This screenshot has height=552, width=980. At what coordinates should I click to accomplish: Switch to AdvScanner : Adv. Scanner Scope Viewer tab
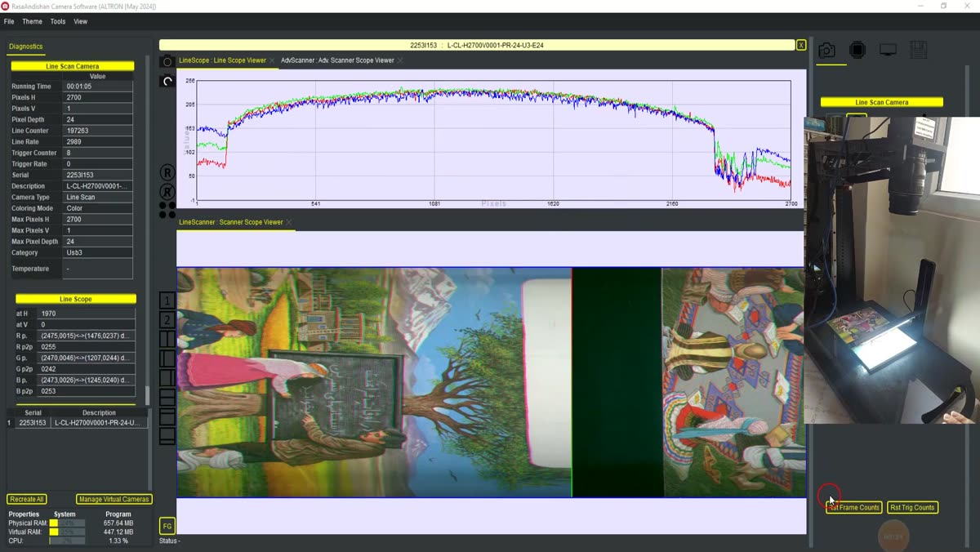(337, 60)
